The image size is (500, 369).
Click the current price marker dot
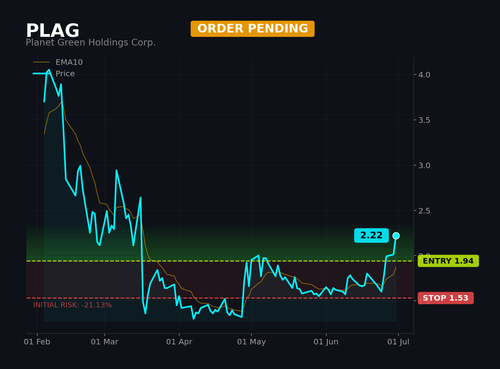point(396,236)
